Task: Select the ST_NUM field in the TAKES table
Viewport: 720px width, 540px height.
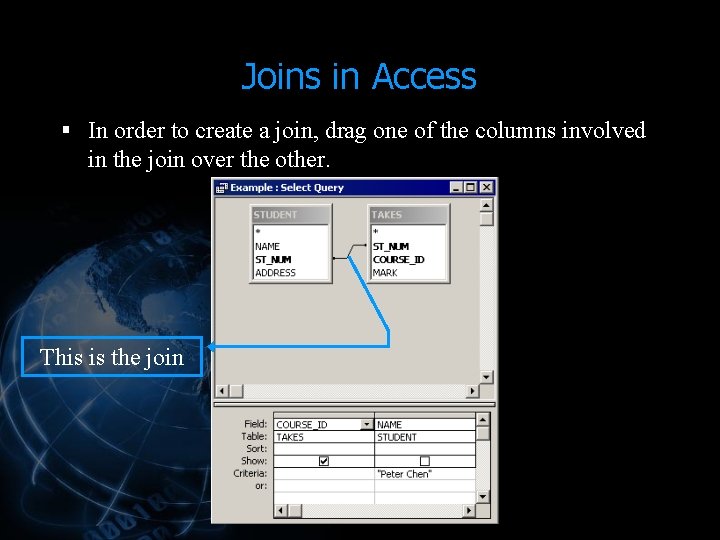Action: 408,247
